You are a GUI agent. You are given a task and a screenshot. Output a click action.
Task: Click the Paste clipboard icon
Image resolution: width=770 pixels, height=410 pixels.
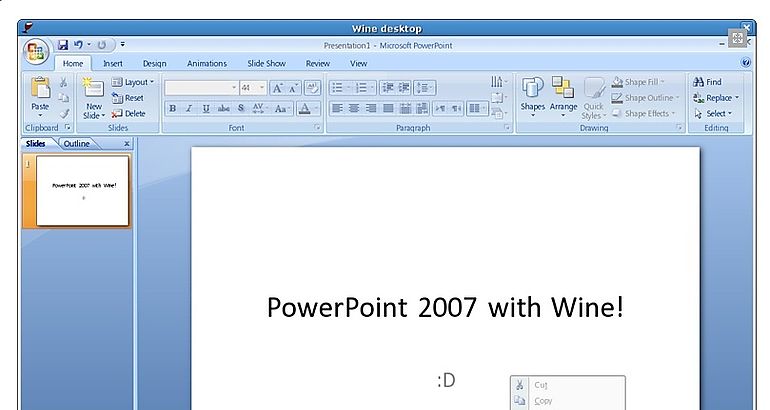40,89
